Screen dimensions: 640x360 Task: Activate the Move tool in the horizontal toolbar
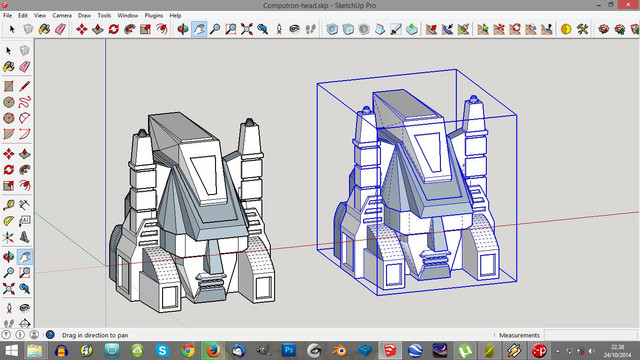[x=82, y=29]
